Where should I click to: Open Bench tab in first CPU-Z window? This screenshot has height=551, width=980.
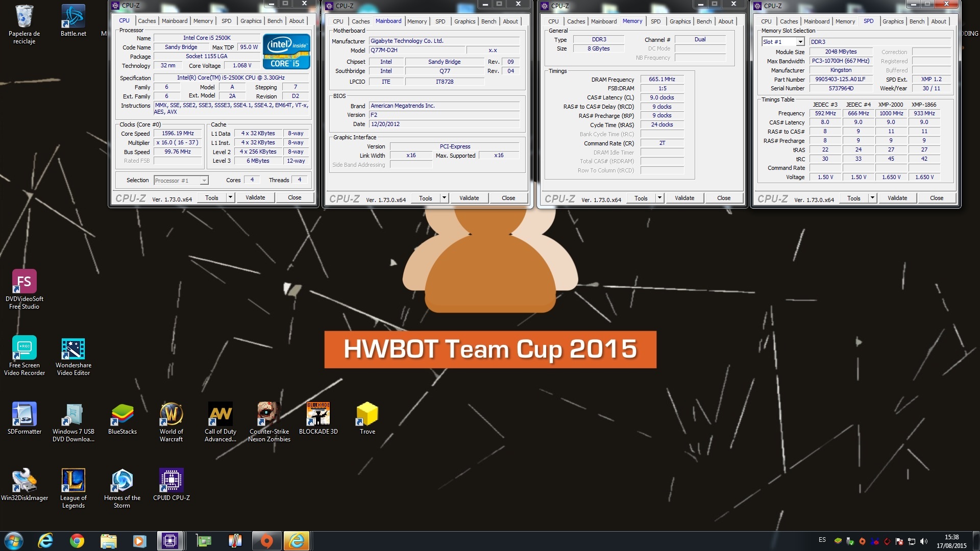[x=275, y=21]
